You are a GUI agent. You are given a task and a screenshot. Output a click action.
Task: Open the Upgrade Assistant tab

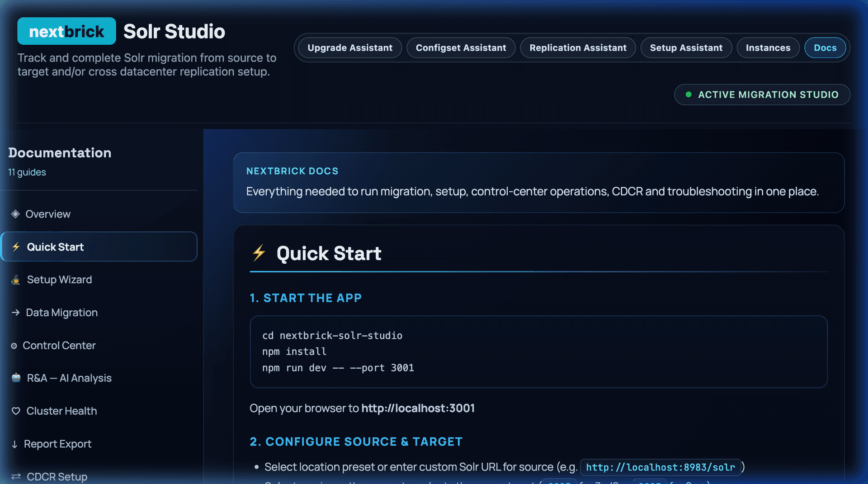click(350, 48)
